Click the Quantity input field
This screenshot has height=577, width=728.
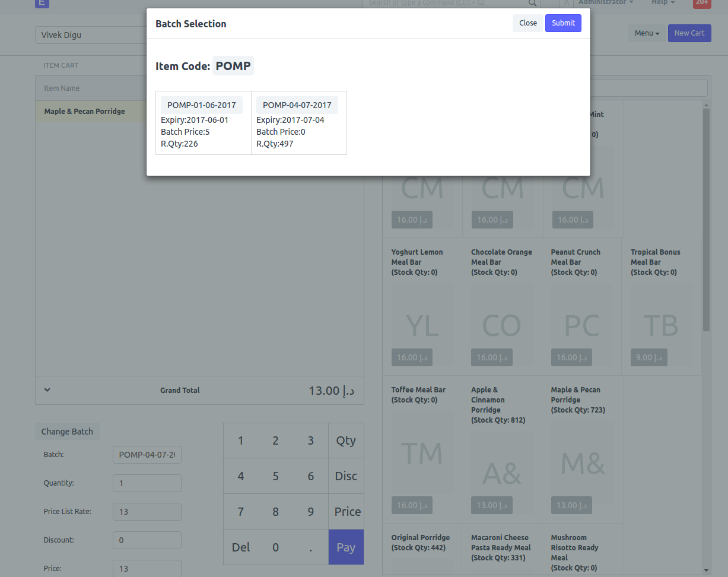147,483
